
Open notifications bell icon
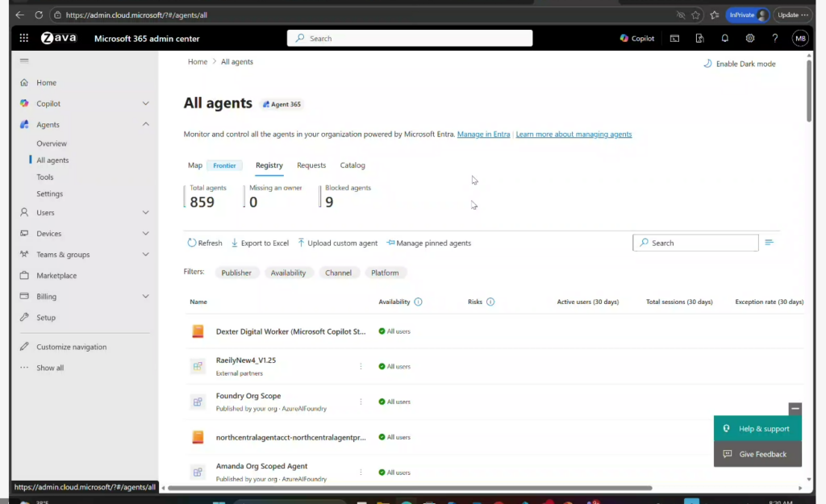click(x=724, y=38)
